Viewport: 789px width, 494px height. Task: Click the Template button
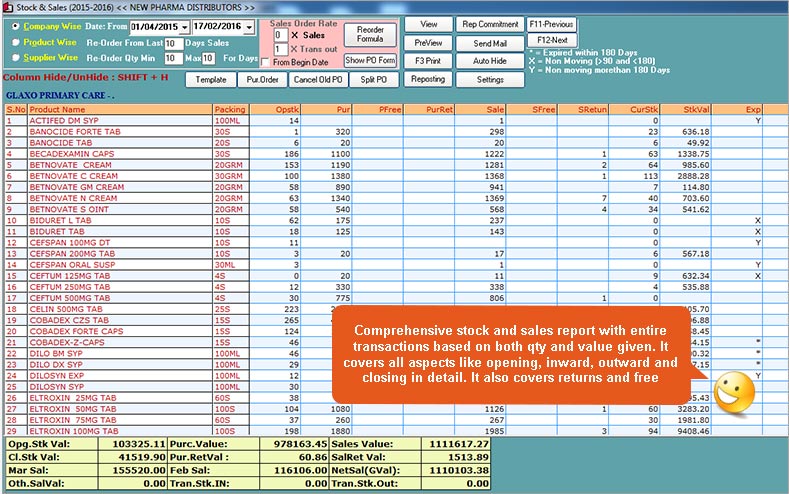coord(211,79)
